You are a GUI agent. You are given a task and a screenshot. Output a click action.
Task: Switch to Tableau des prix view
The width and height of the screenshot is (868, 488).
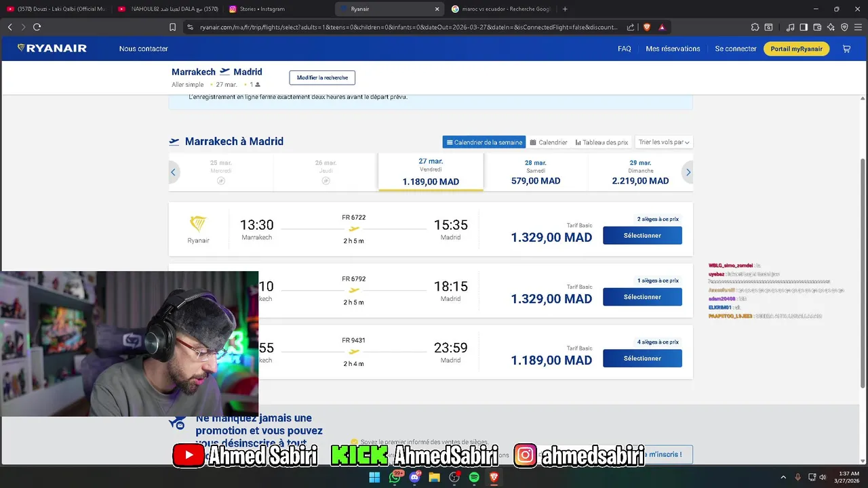click(601, 142)
